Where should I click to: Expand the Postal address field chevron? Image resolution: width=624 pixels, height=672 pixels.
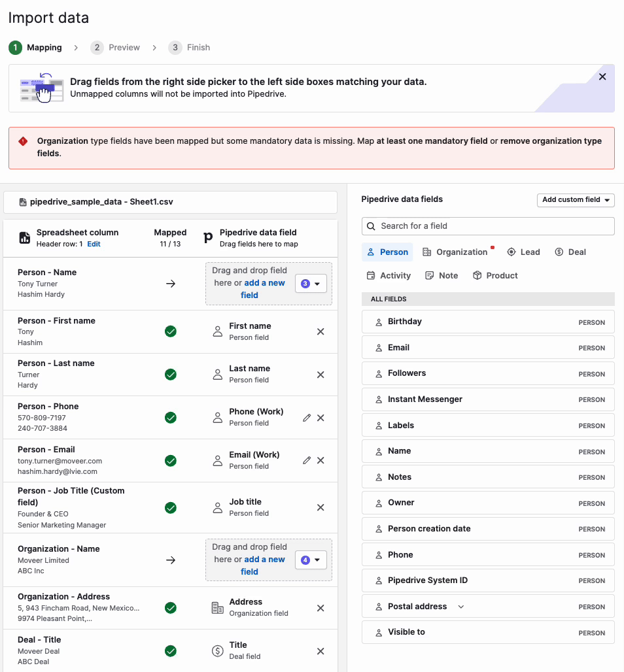coord(461,607)
